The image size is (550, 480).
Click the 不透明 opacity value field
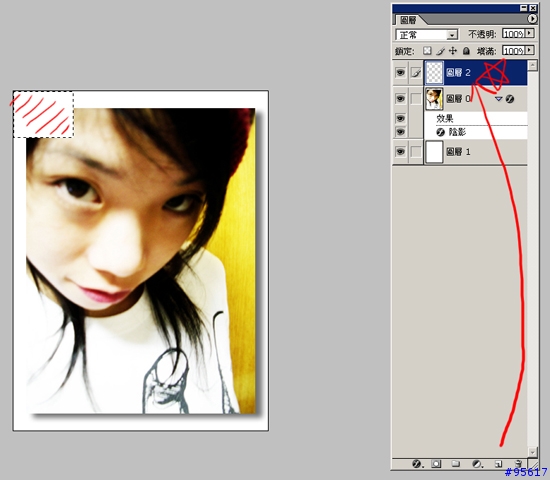click(514, 34)
